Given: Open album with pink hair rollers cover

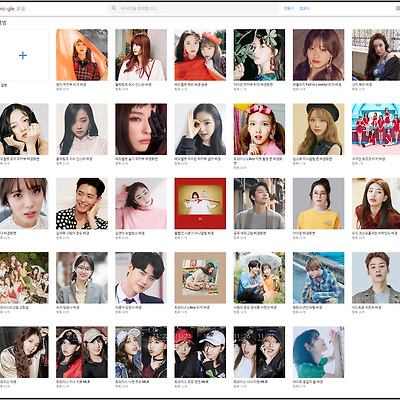Looking at the screenshot, I should 259,129.
